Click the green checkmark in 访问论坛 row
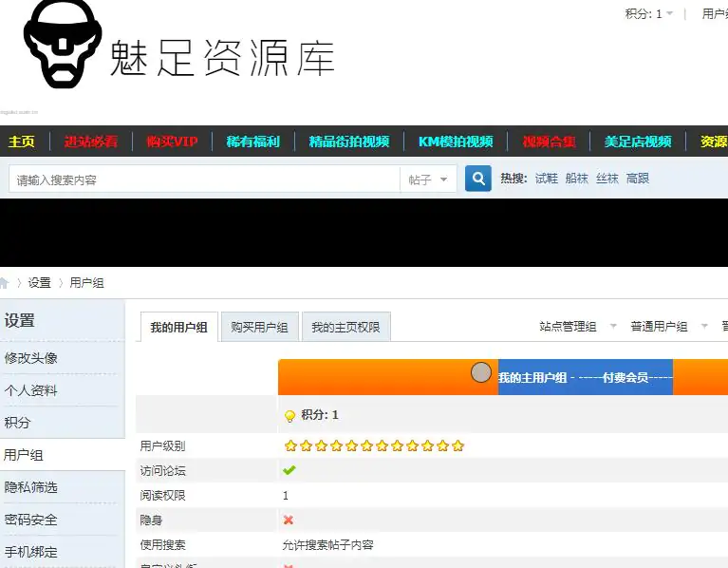728x568 pixels. pyautogui.click(x=289, y=470)
